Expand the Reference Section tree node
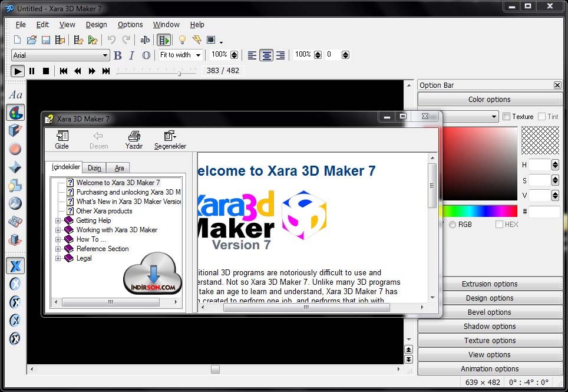 click(58, 249)
